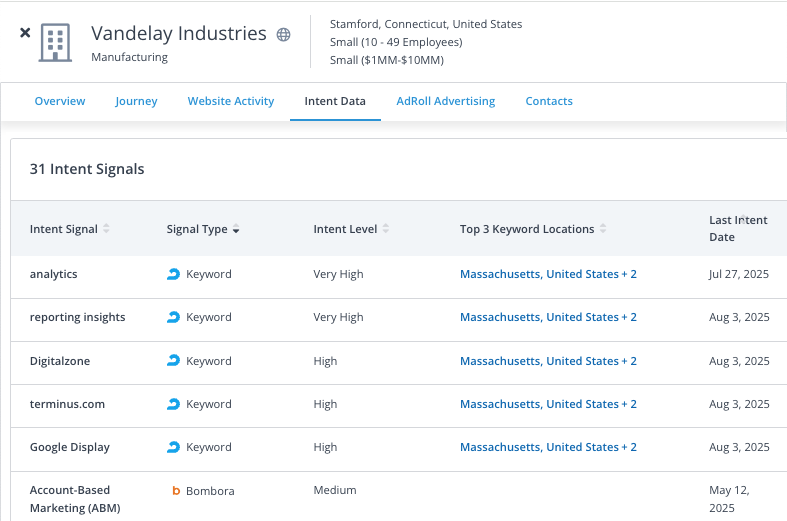Switch to the Overview tab
This screenshot has height=521, width=787.
[60, 101]
